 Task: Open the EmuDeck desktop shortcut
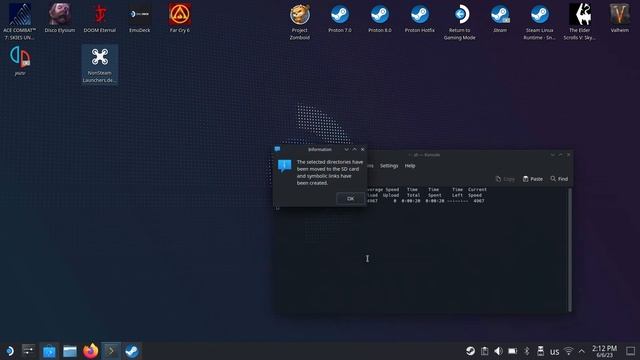coord(140,18)
